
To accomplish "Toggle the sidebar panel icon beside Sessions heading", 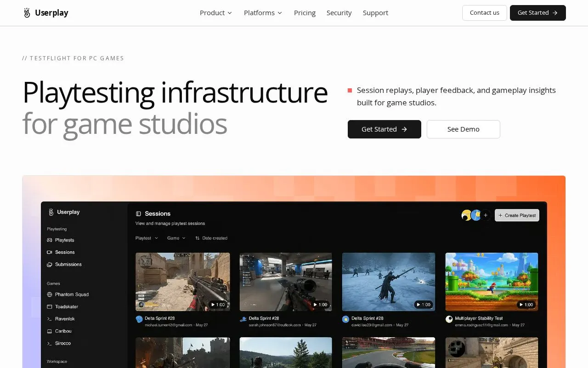I will (x=138, y=214).
